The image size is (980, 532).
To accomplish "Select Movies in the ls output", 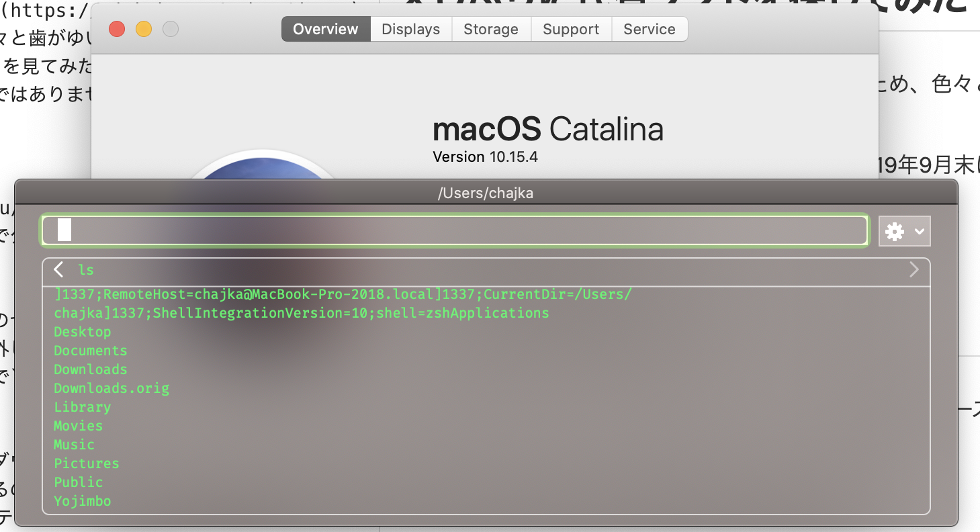I will 79,426.
